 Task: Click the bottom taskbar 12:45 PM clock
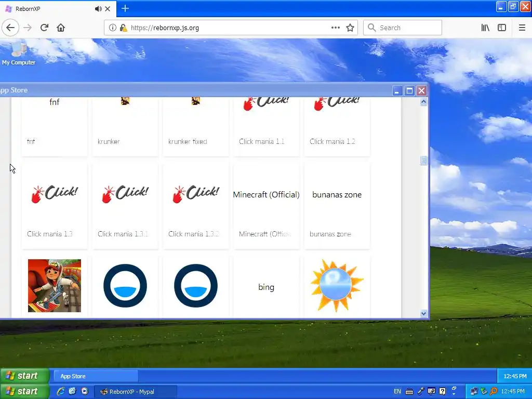(x=513, y=391)
